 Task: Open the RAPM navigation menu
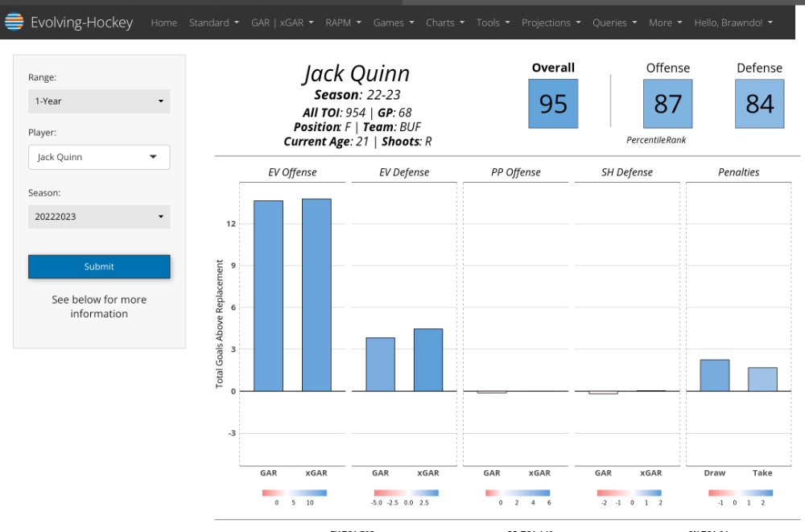(x=344, y=23)
